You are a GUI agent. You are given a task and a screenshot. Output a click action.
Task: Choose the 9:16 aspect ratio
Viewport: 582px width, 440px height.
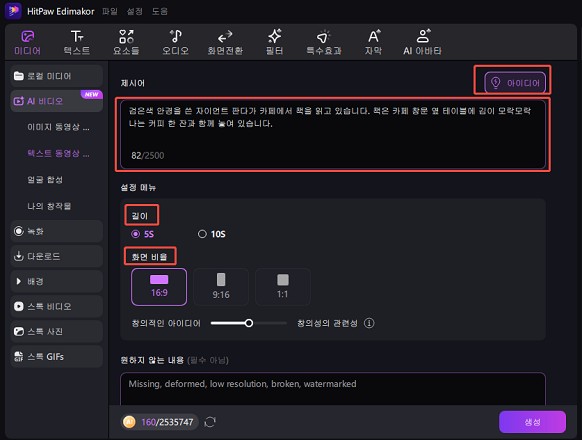coord(221,287)
